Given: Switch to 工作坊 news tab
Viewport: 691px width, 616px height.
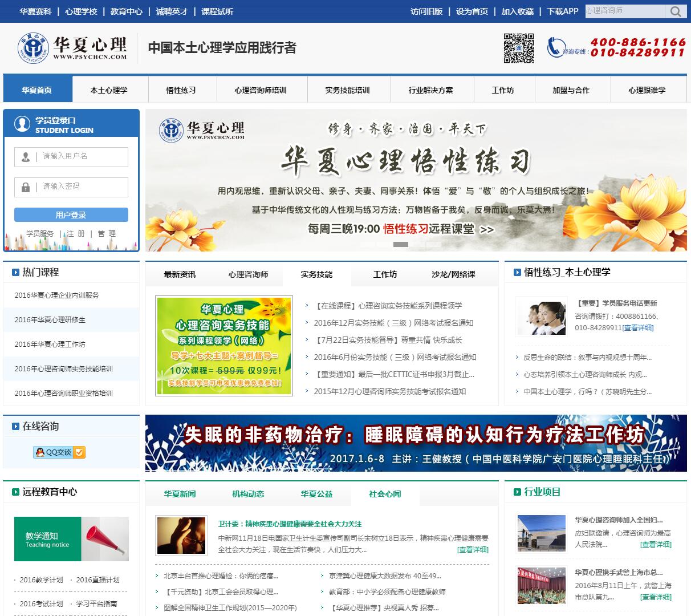Looking at the screenshot, I should (x=385, y=274).
